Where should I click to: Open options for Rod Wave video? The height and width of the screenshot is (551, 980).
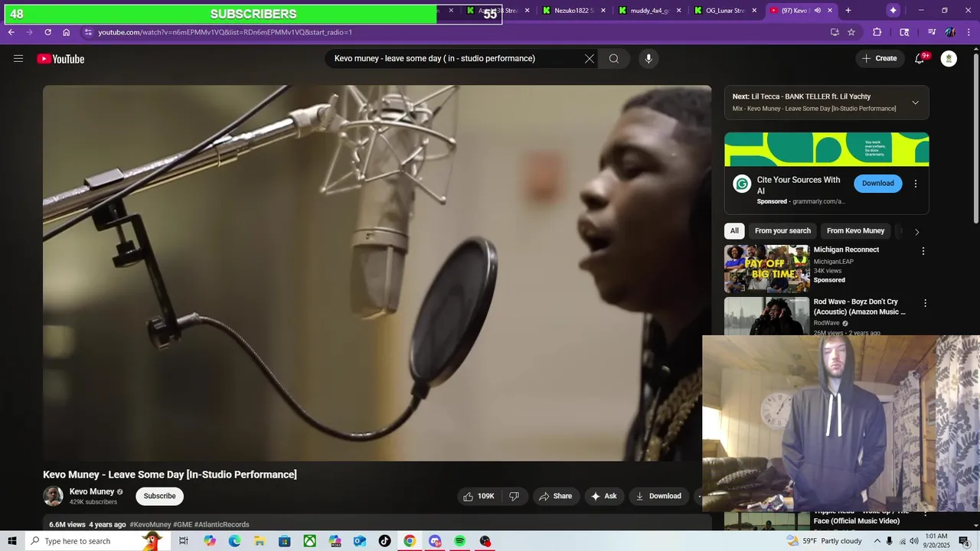click(x=925, y=303)
